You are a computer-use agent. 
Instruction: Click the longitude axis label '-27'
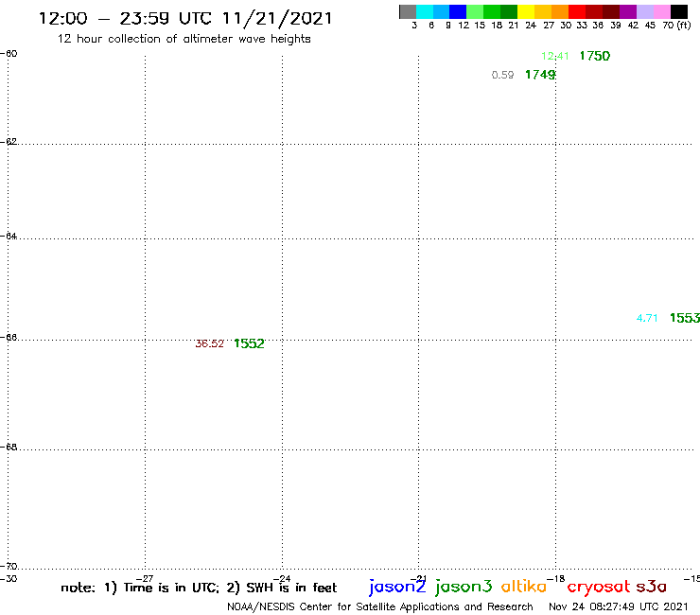[145, 578]
